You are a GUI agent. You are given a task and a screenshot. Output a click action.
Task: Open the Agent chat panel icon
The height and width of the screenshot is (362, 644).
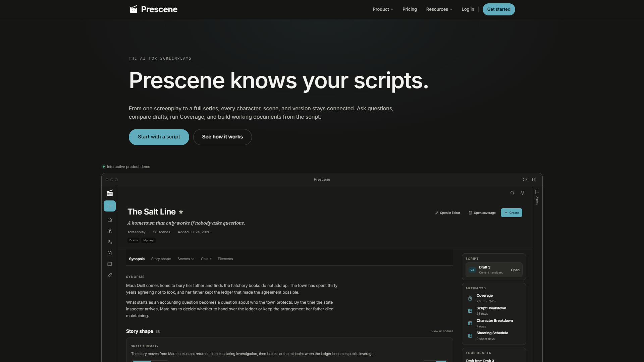(537, 192)
